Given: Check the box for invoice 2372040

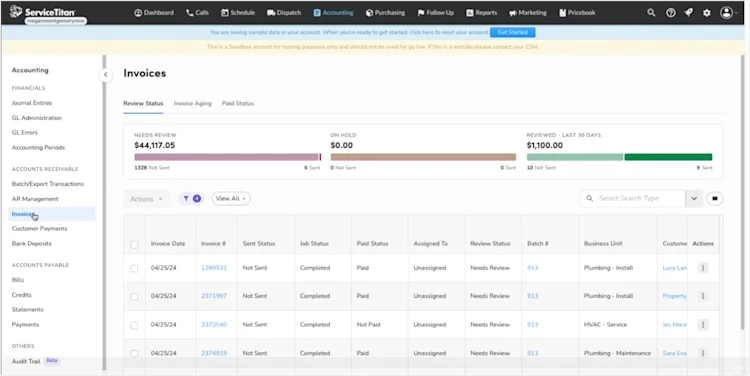Looking at the screenshot, I should 134,325.
